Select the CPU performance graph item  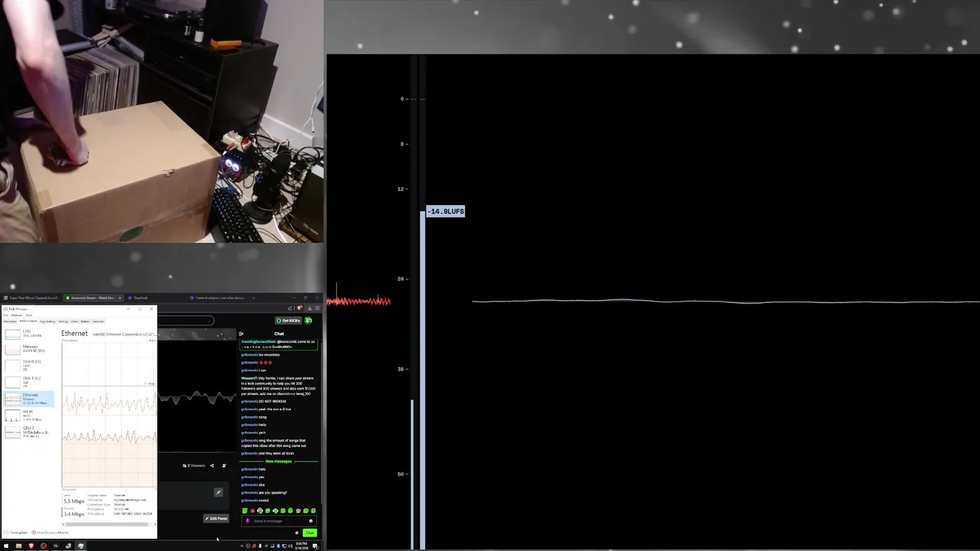pyautogui.click(x=29, y=334)
